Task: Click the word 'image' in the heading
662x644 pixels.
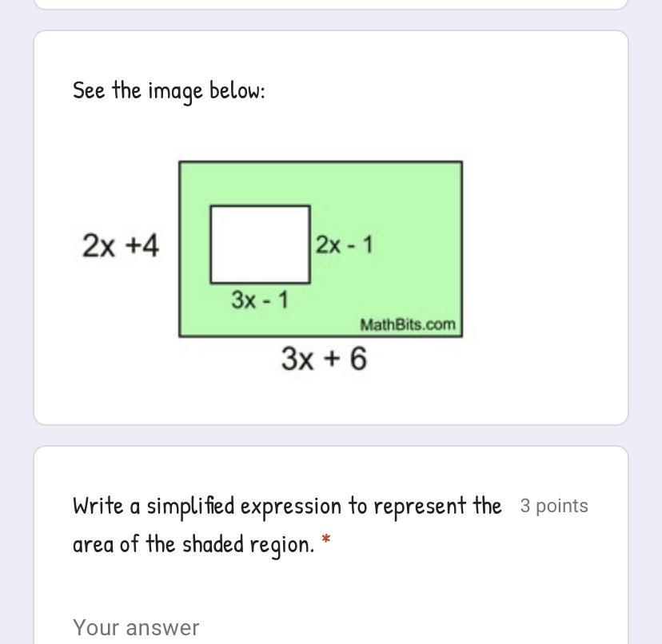Action: point(175,93)
